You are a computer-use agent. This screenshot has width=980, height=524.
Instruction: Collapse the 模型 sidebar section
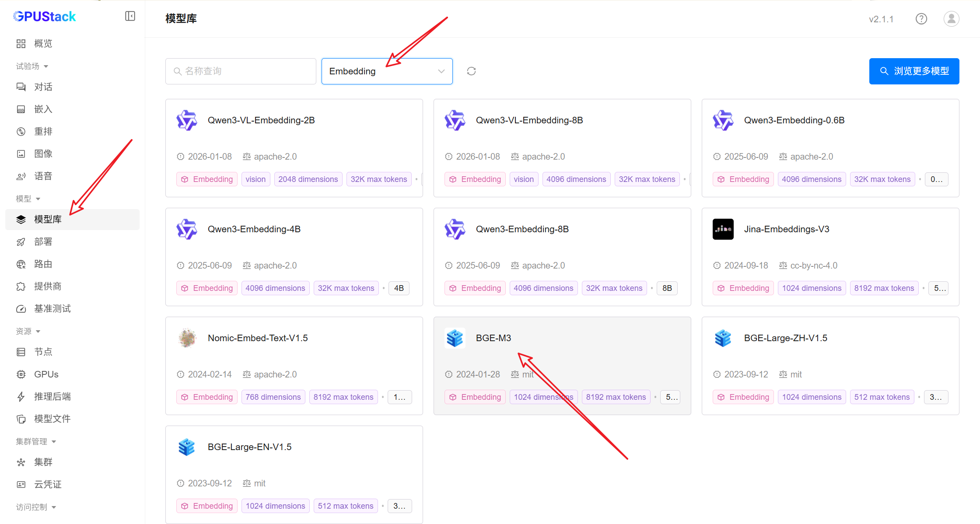click(28, 199)
